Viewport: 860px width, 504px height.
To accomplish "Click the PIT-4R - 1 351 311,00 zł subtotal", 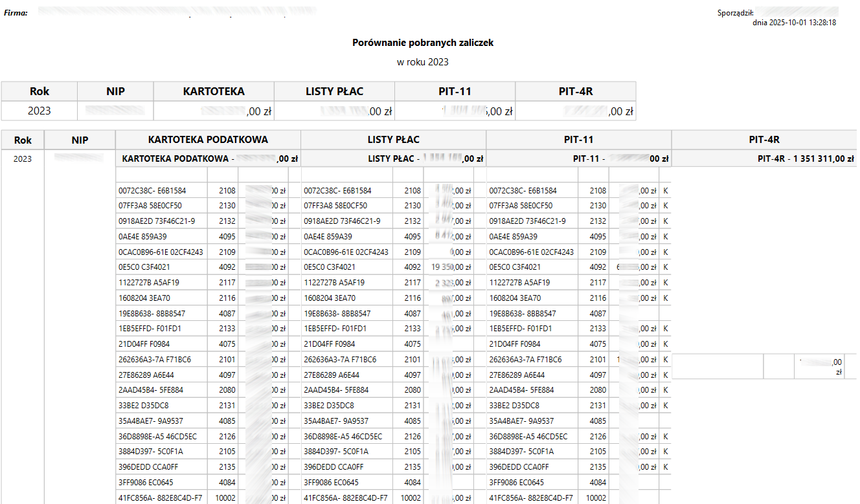I will click(x=806, y=159).
